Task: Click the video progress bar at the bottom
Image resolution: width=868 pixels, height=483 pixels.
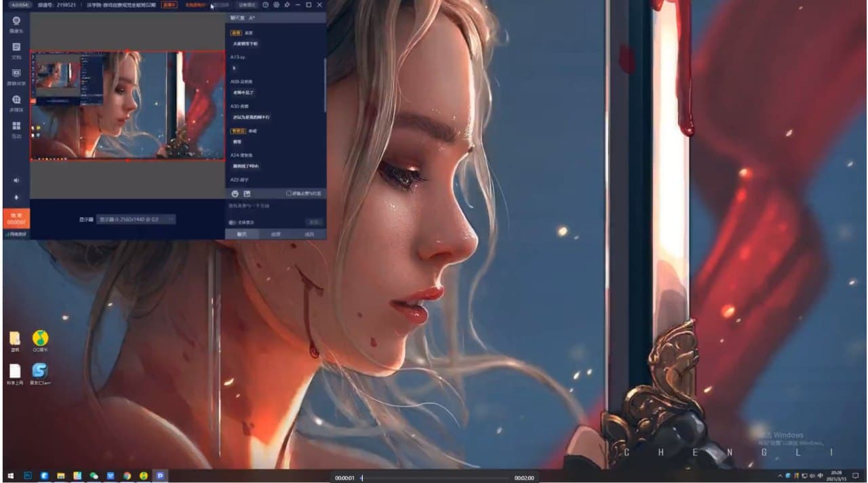Action: pos(435,478)
